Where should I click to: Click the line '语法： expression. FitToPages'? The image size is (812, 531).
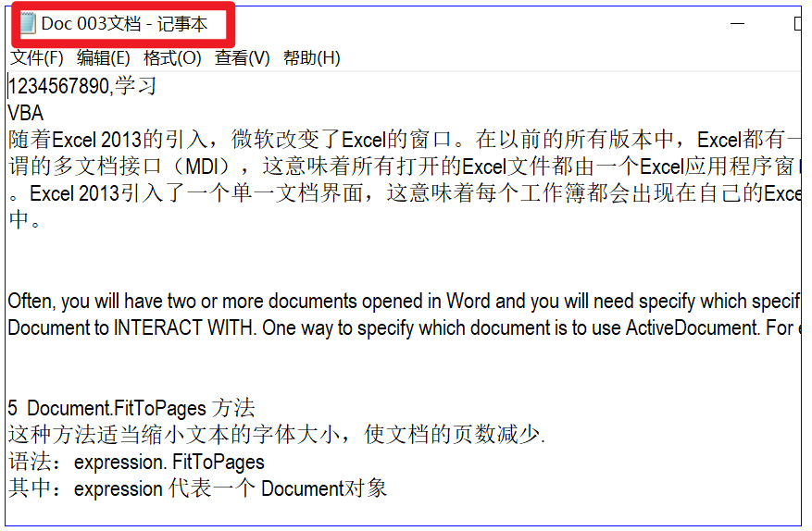pos(136,462)
